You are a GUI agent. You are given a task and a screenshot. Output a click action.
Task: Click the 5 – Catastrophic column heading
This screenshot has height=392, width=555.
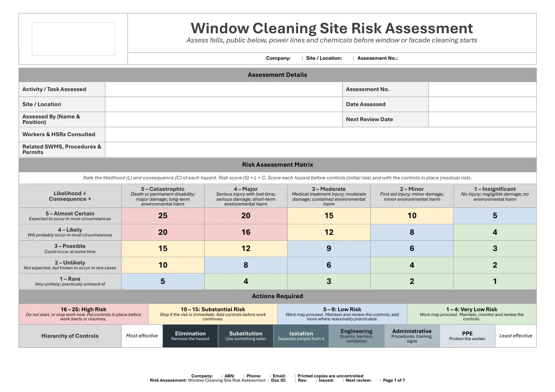pos(163,196)
